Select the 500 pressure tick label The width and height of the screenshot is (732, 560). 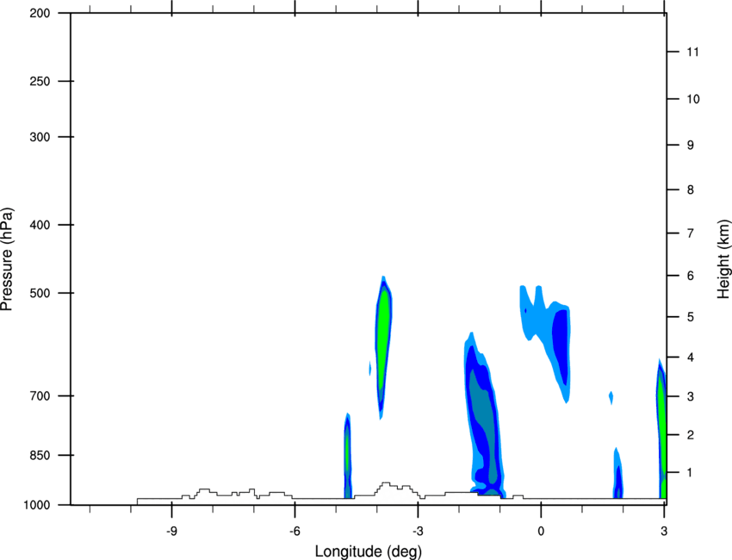tap(40, 293)
